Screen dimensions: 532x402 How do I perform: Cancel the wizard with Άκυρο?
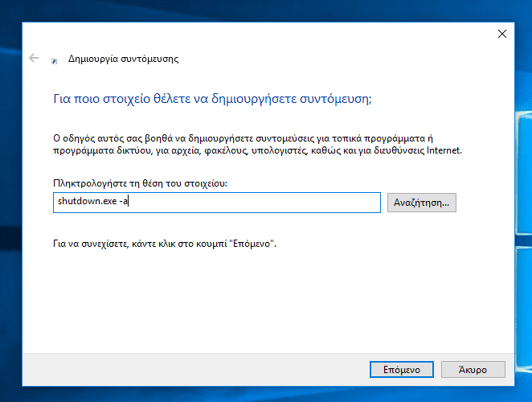473,369
